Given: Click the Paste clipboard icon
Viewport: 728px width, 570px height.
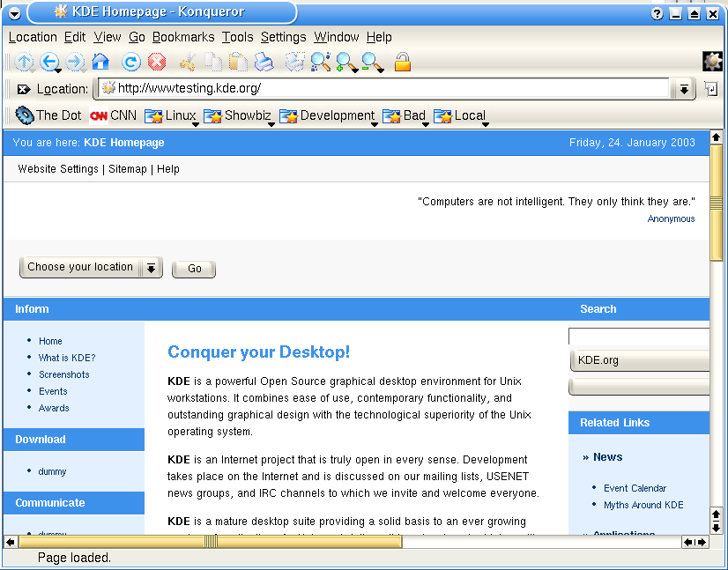Looking at the screenshot, I should coord(238,63).
